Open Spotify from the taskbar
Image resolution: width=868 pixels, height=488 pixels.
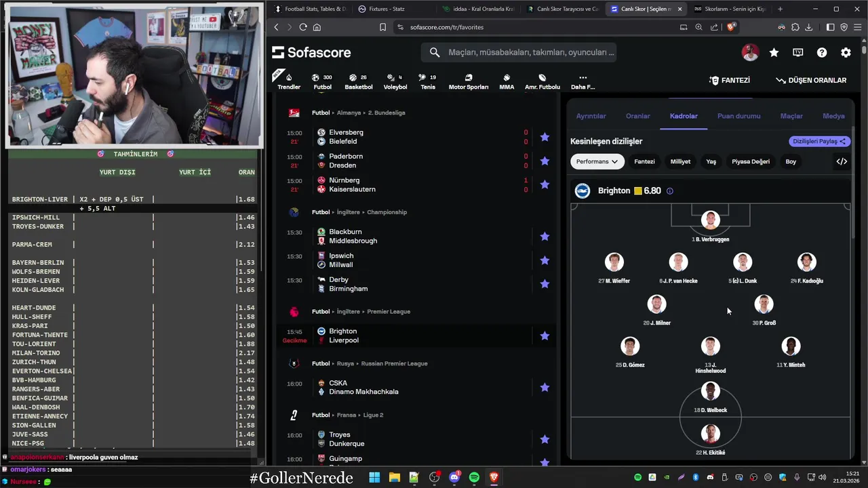click(474, 478)
